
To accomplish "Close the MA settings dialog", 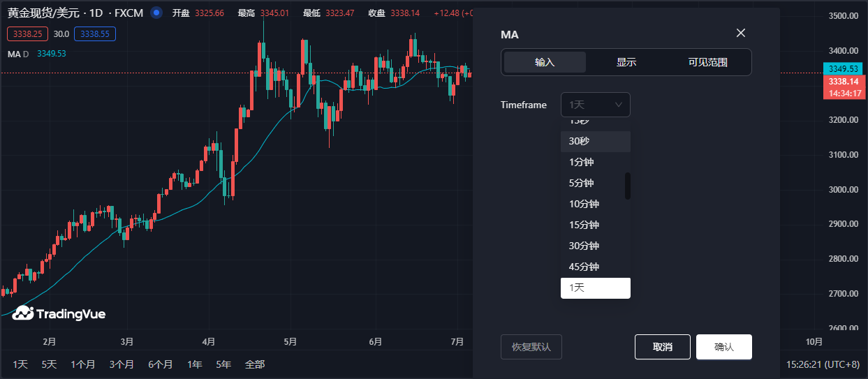I will [x=741, y=34].
